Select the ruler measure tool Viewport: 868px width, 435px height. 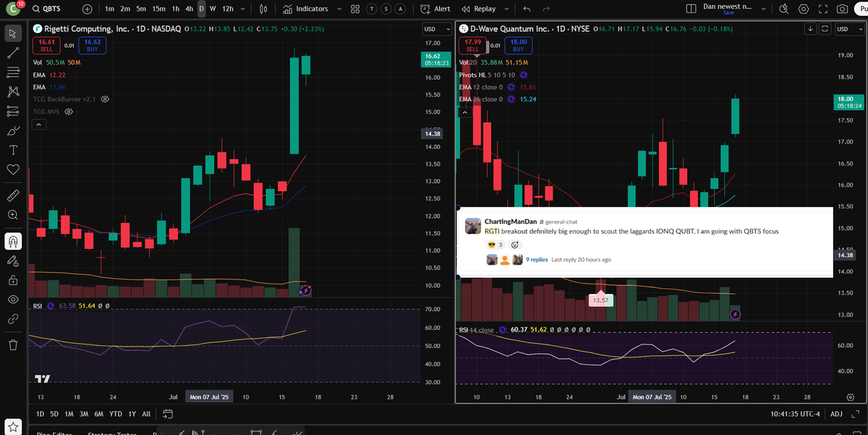(12, 195)
